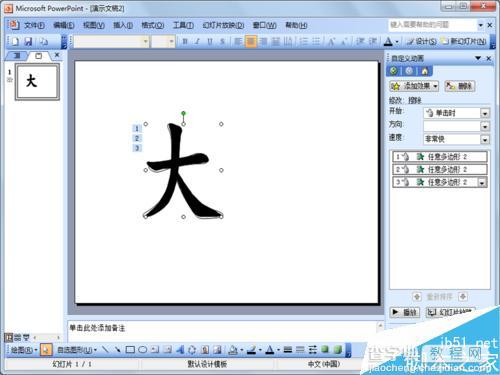The height and width of the screenshot is (375, 500).
Task: Click the 删除 (Remove) effect button
Action: [x=460, y=86]
